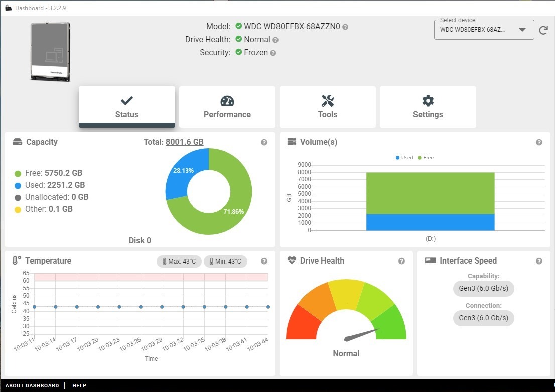Click the green Free bar for D:
The height and width of the screenshot is (392, 555).
(x=431, y=193)
